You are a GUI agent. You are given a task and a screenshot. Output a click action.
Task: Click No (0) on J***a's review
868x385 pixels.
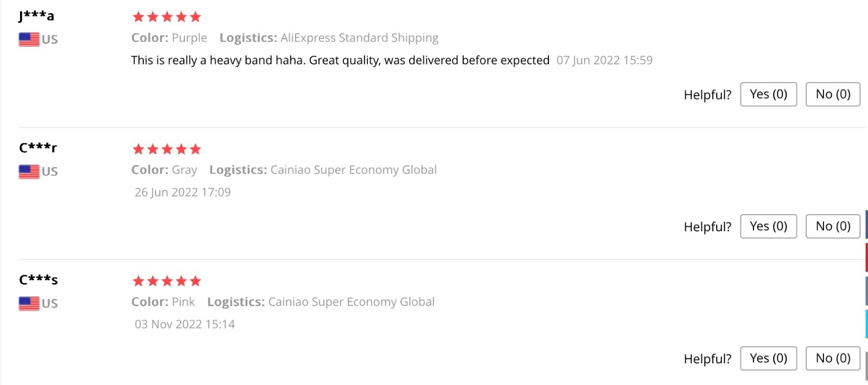coord(833,94)
